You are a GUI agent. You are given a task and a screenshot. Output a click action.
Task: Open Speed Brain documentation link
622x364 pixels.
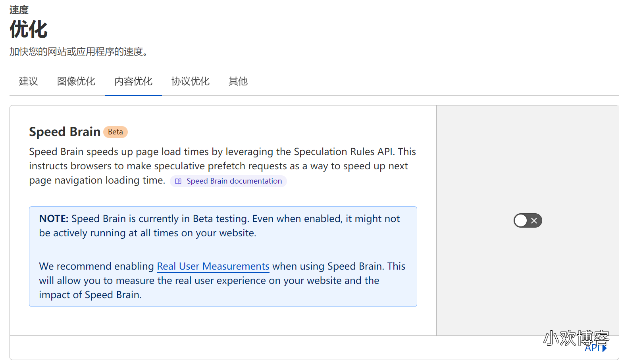point(228,181)
